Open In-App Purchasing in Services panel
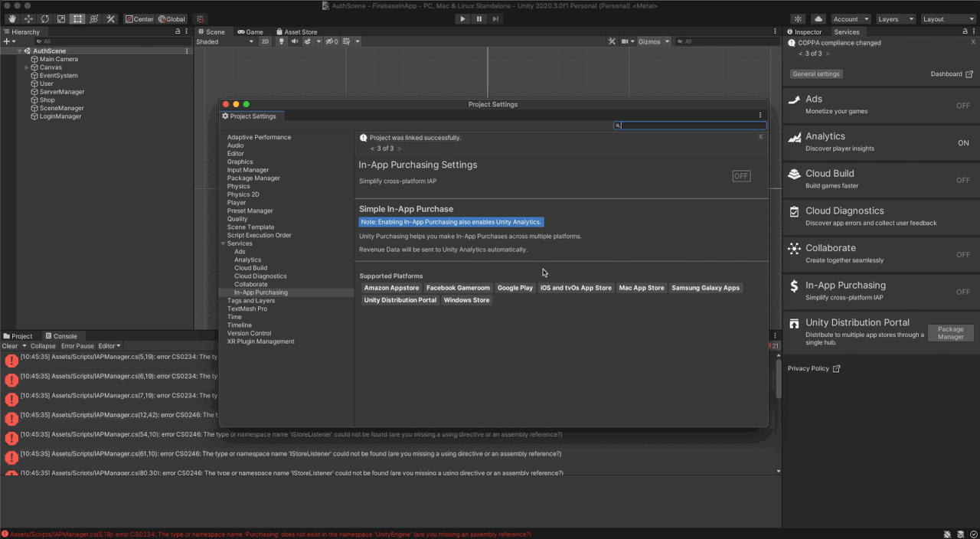 (880, 291)
